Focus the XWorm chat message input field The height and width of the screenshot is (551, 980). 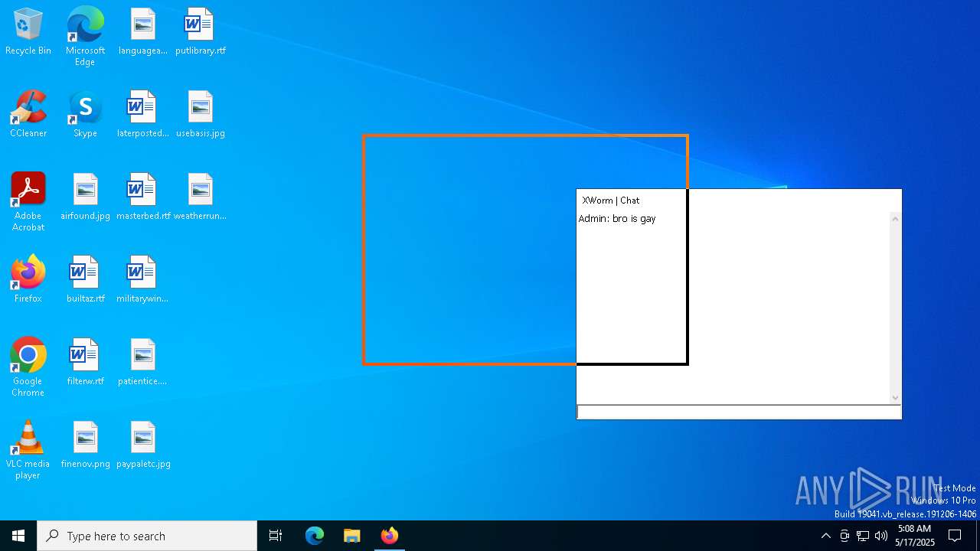pyautogui.click(x=739, y=412)
